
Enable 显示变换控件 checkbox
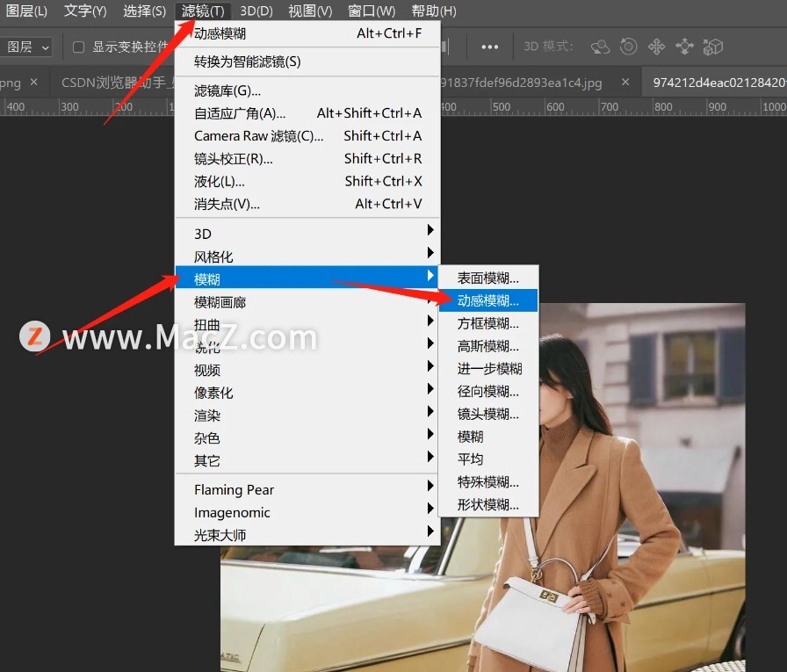pos(77,47)
